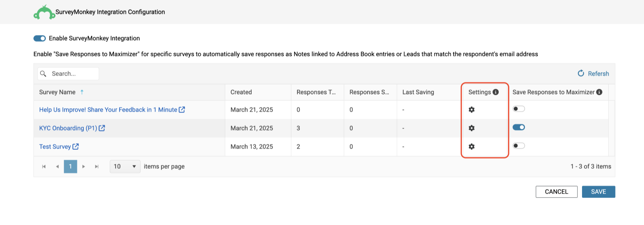
Task: Open external link icon for KYC Onboarding (P1)
Action: click(x=102, y=128)
